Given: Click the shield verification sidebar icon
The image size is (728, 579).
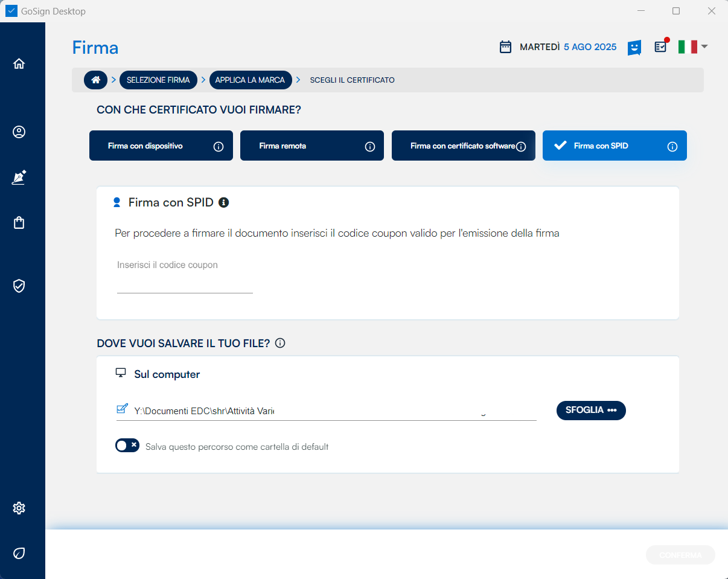Looking at the screenshot, I should (19, 286).
